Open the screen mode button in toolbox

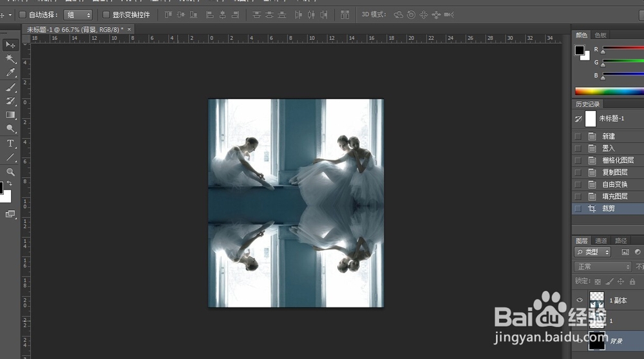10,214
